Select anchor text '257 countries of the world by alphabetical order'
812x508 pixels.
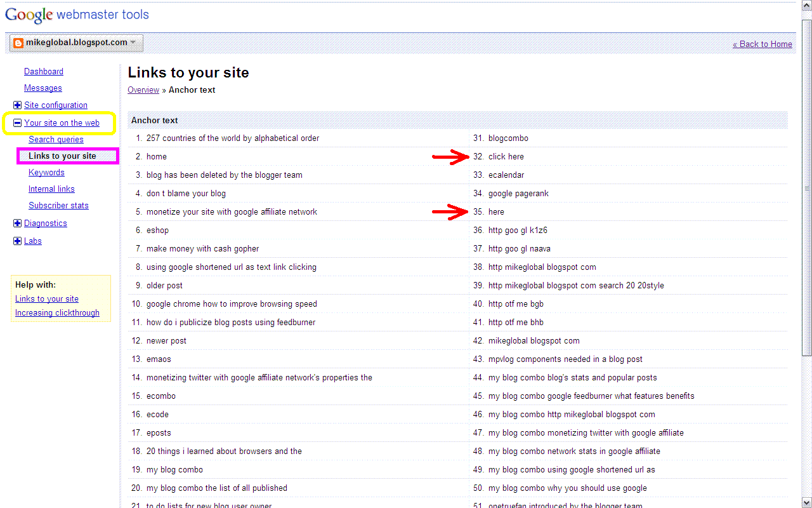(x=233, y=138)
